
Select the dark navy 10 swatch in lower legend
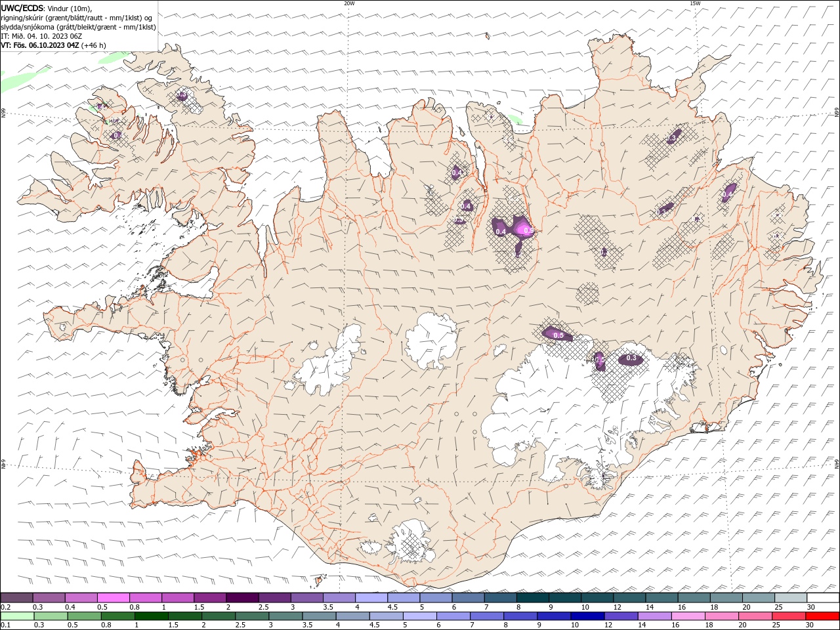[587, 616]
